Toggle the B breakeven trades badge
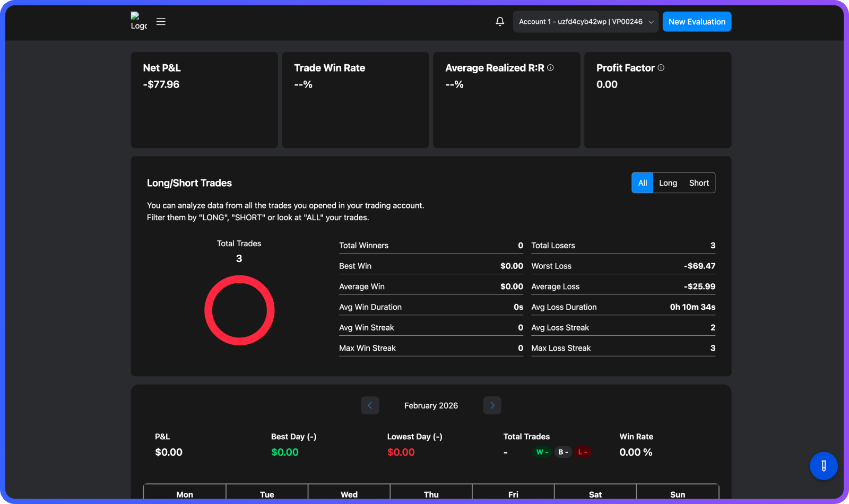Screen dimensions: 849x504 [562, 452]
